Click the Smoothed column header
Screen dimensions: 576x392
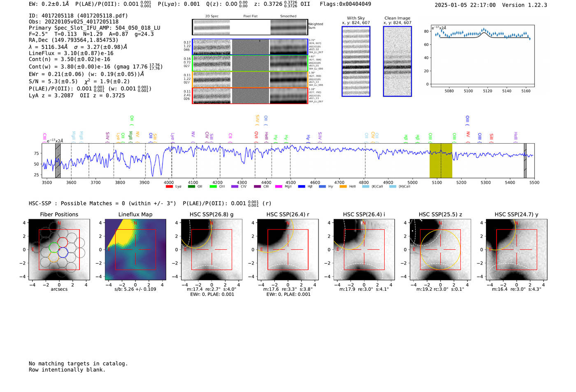tap(288, 16)
